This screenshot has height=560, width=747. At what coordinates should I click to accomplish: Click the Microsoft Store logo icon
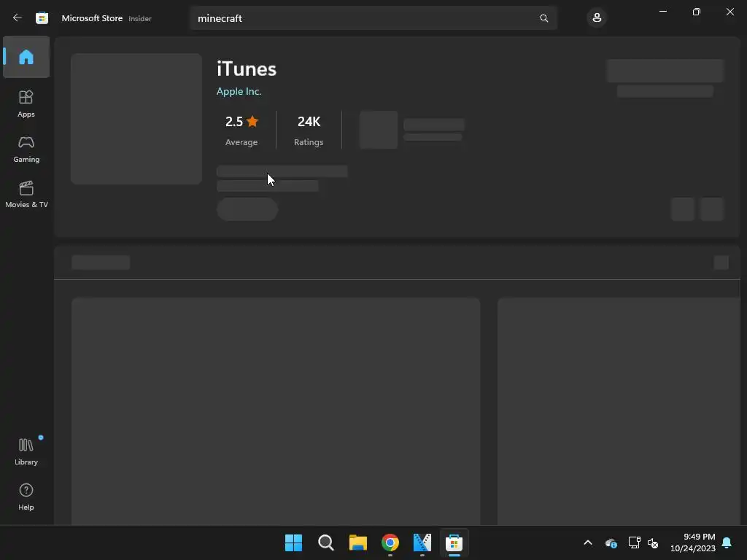[42, 18]
